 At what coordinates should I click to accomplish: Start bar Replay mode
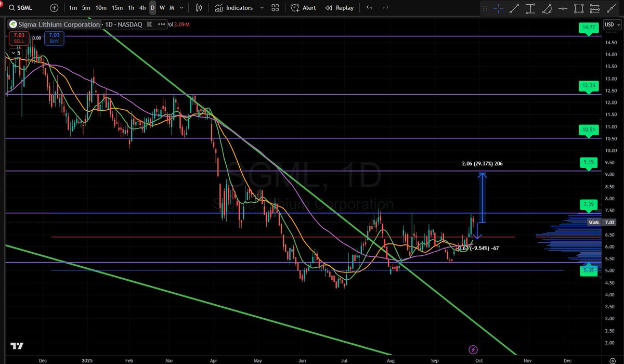[339, 8]
